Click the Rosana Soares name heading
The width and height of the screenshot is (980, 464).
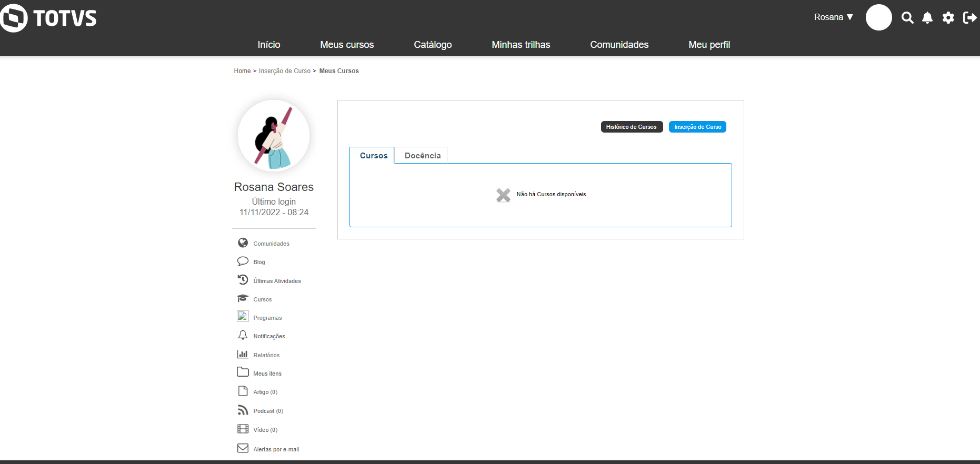274,187
